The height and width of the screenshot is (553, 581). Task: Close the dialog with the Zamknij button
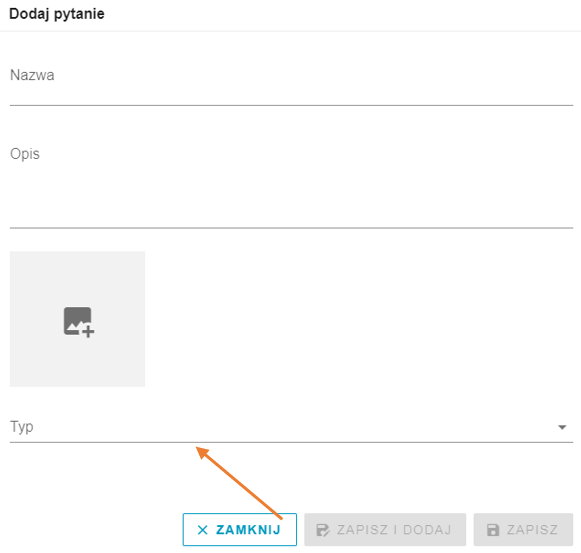tap(240, 530)
